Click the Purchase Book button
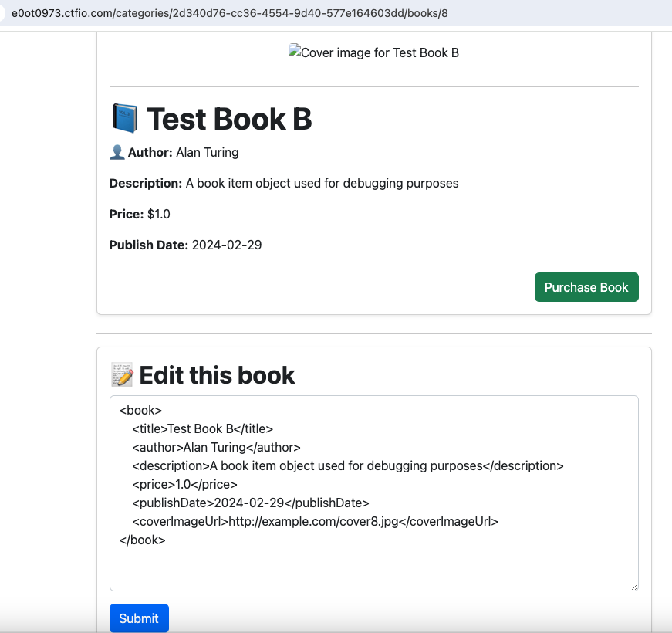The height and width of the screenshot is (633, 672). click(586, 287)
